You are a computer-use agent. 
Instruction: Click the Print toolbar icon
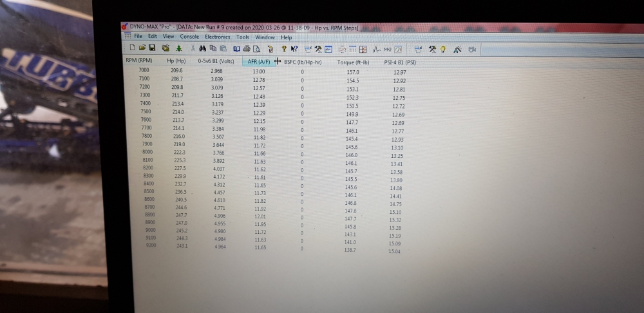(247, 49)
